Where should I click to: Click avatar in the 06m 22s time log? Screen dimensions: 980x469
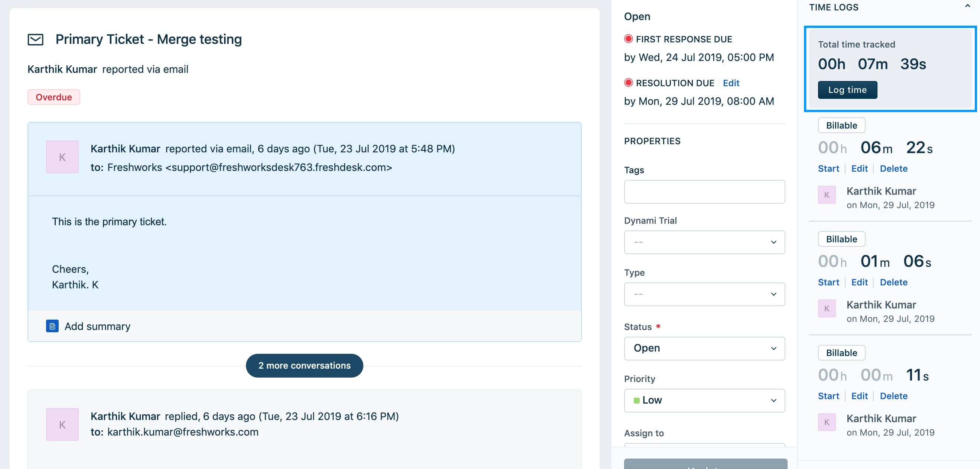pyautogui.click(x=826, y=195)
